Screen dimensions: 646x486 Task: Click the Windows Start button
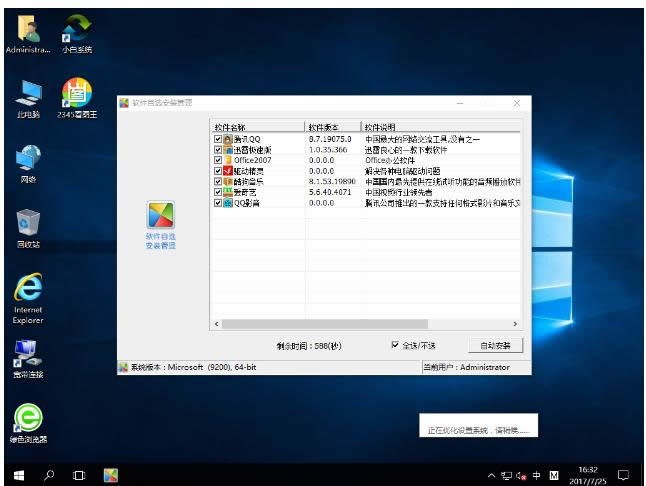click(x=18, y=473)
